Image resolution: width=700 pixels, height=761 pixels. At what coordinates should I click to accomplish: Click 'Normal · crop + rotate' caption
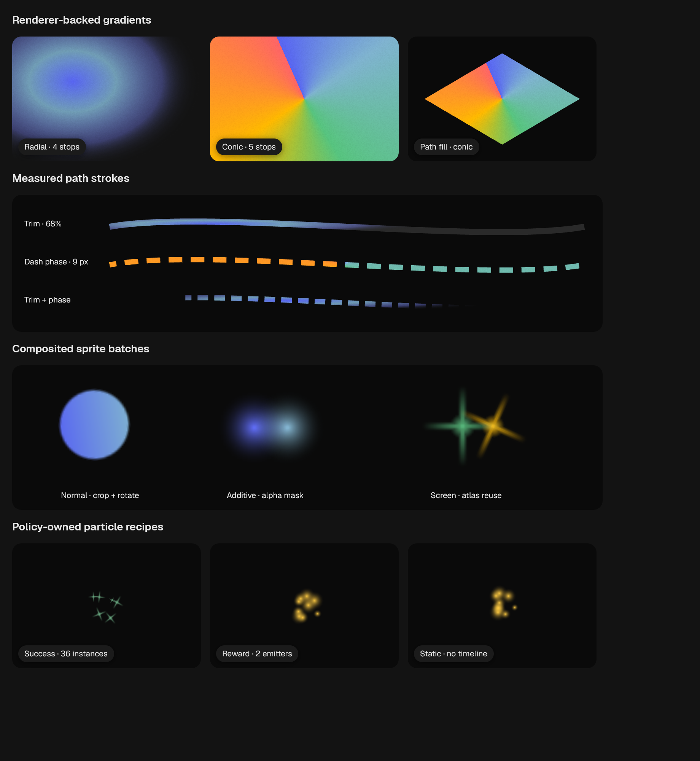(x=100, y=495)
